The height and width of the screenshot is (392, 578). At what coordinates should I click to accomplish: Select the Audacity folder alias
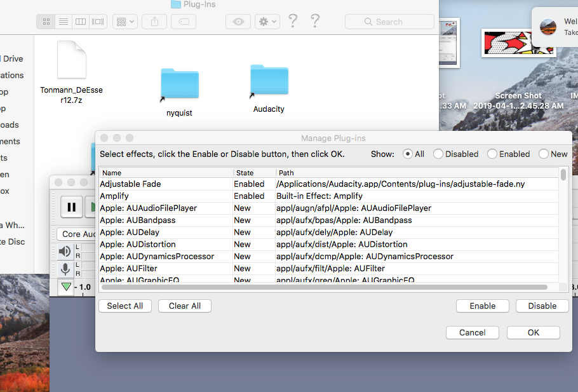[269, 88]
